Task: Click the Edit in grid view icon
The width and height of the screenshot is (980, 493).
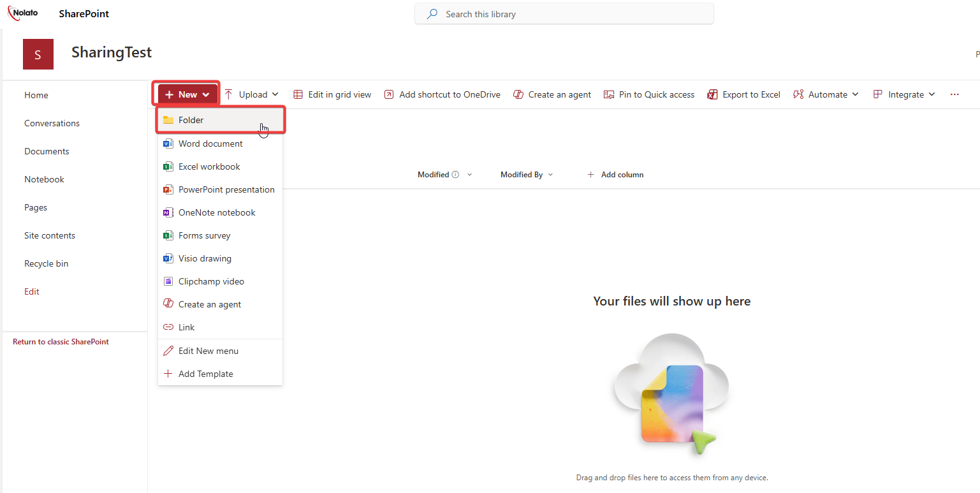Action: (x=298, y=94)
